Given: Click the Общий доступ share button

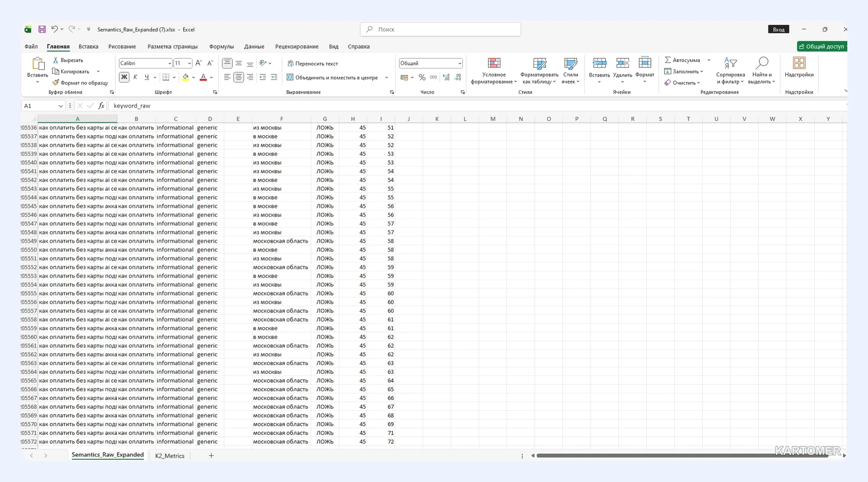Looking at the screenshot, I should click(x=822, y=47).
